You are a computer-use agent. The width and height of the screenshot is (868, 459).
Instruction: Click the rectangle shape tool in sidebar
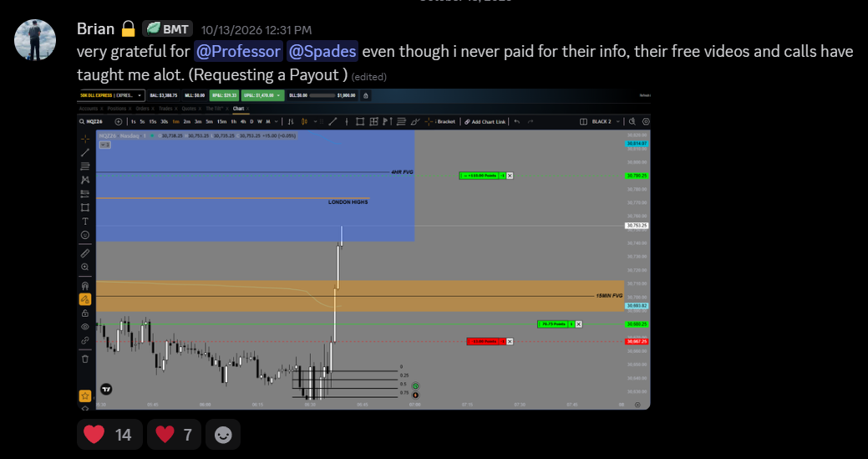[84, 207]
